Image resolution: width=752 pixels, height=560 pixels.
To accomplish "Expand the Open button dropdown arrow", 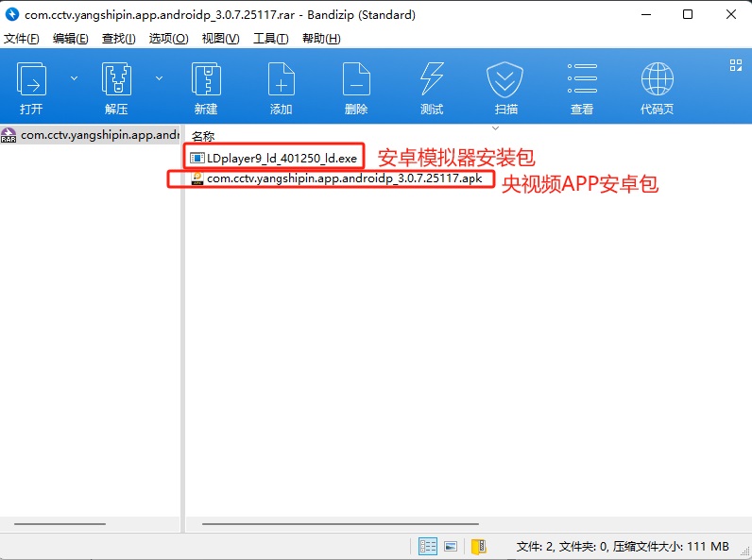I will pyautogui.click(x=74, y=77).
